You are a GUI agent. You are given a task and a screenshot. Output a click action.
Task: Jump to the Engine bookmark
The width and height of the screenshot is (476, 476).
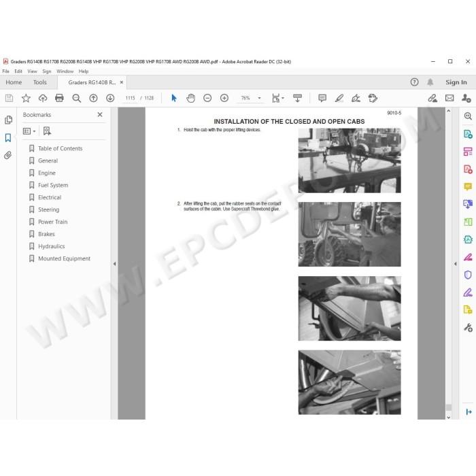click(x=47, y=173)
